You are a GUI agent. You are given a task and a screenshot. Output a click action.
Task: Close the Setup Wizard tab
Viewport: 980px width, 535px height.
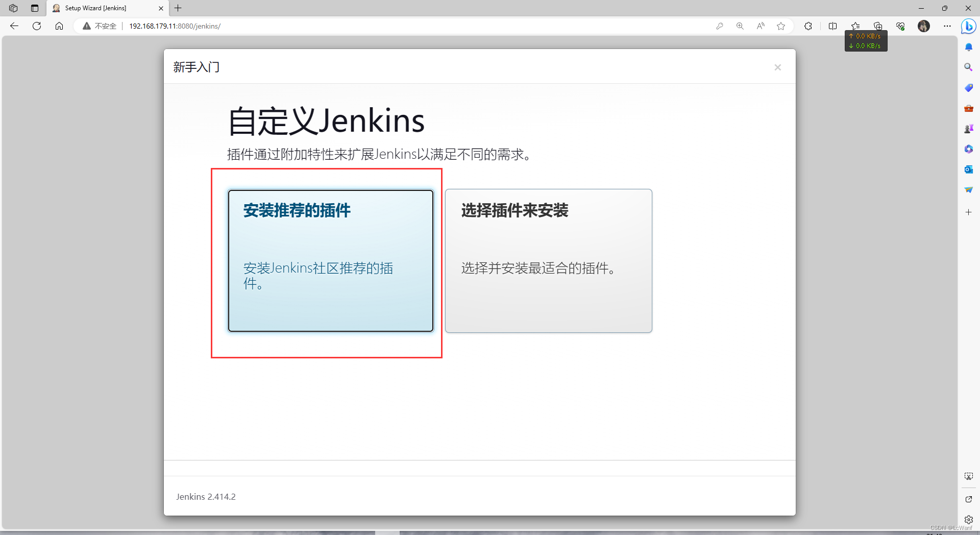coord(161,8)
